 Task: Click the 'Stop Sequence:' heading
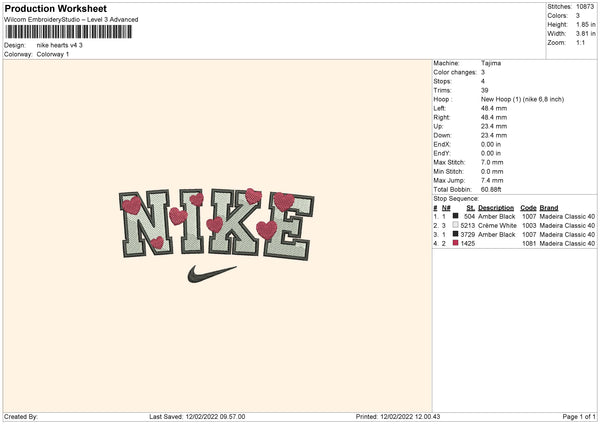[456, 199]
